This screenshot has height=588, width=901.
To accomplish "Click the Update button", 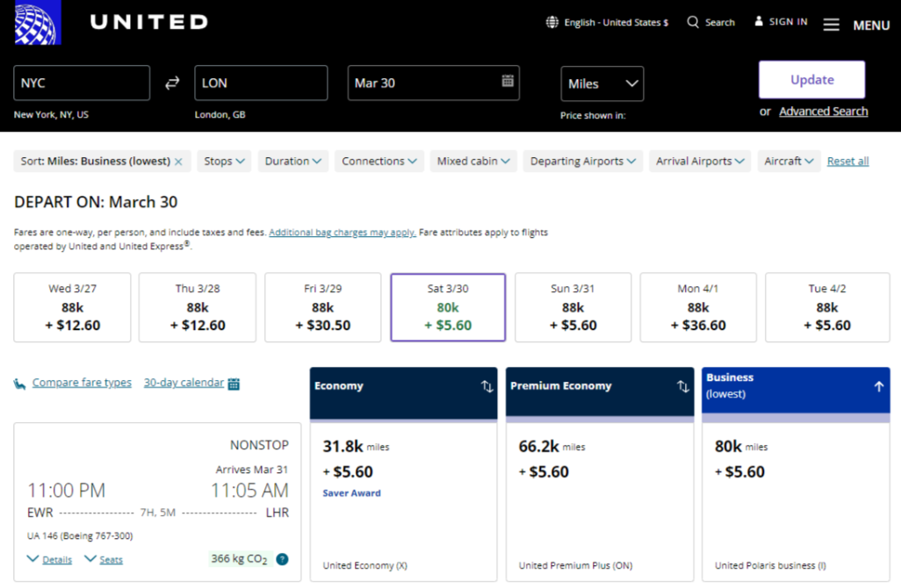I will [812, 80].
